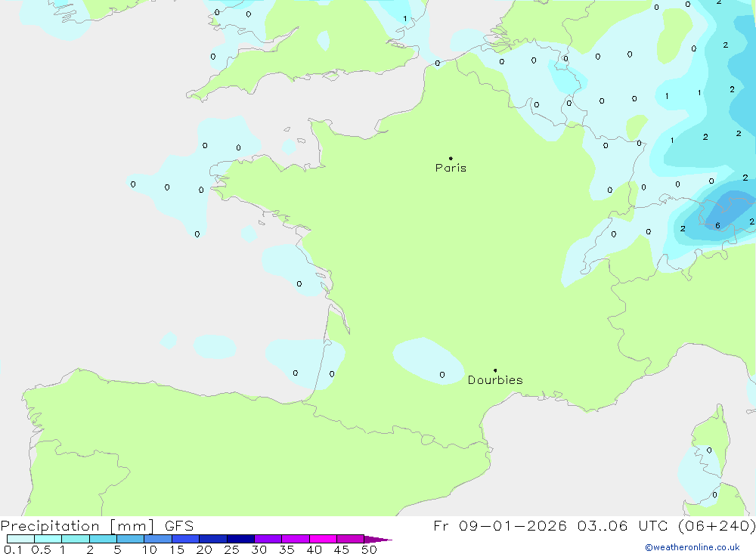The height and width of the screenshot is (554, 756).
Task: Click the 0 value west of Dourbies
Action: click(442, 375)
